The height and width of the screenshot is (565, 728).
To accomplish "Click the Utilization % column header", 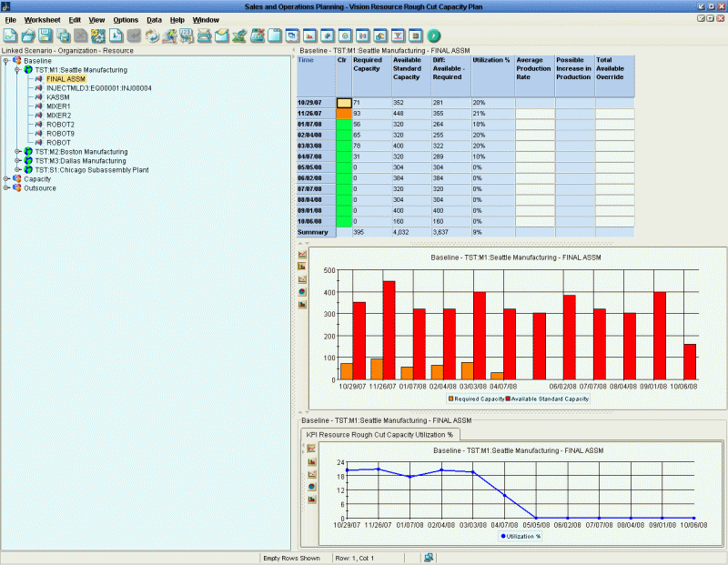I will (493, 76).
